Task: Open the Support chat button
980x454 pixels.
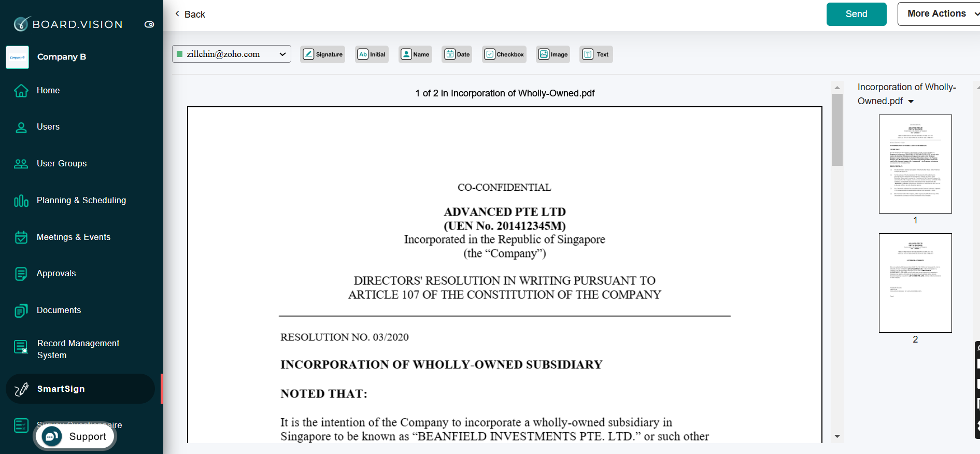Action: tap(75, 436)
